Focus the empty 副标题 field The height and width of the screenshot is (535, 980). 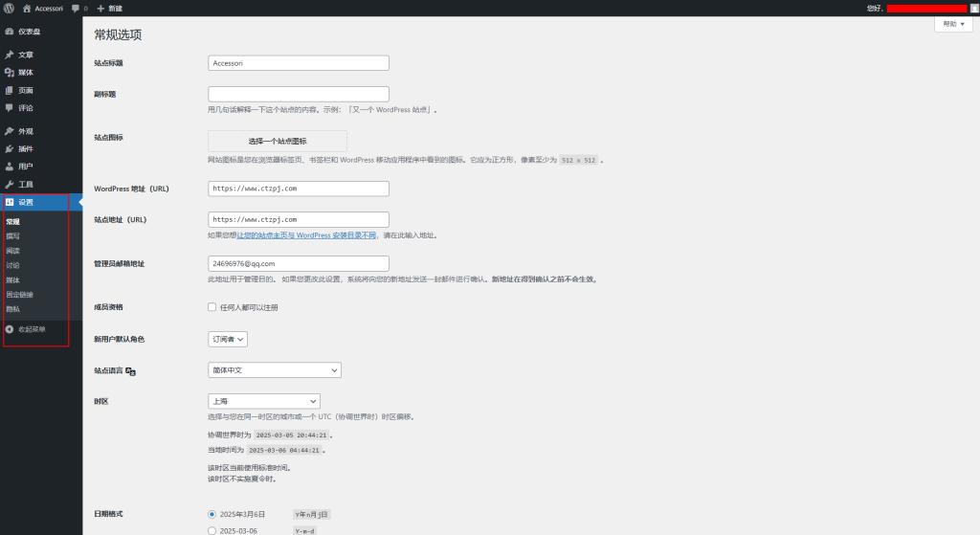click(299, 94)
